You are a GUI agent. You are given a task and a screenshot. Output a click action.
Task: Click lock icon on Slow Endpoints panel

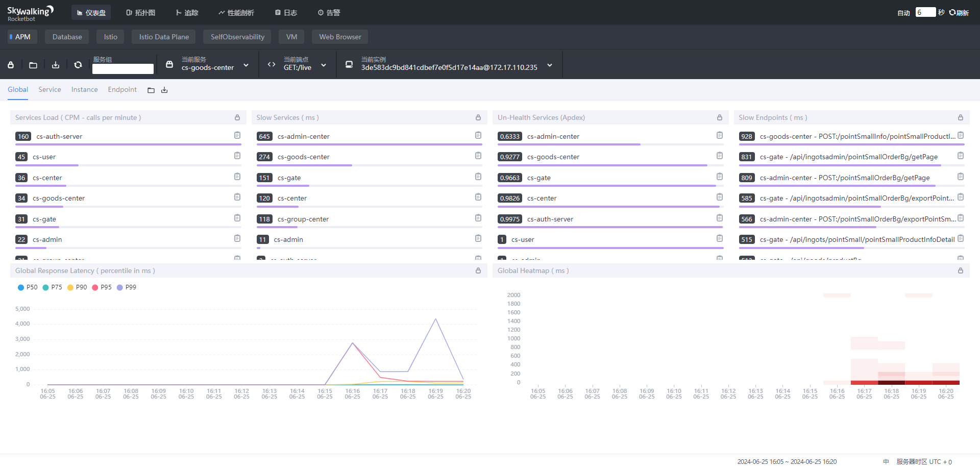click(961, 117)
